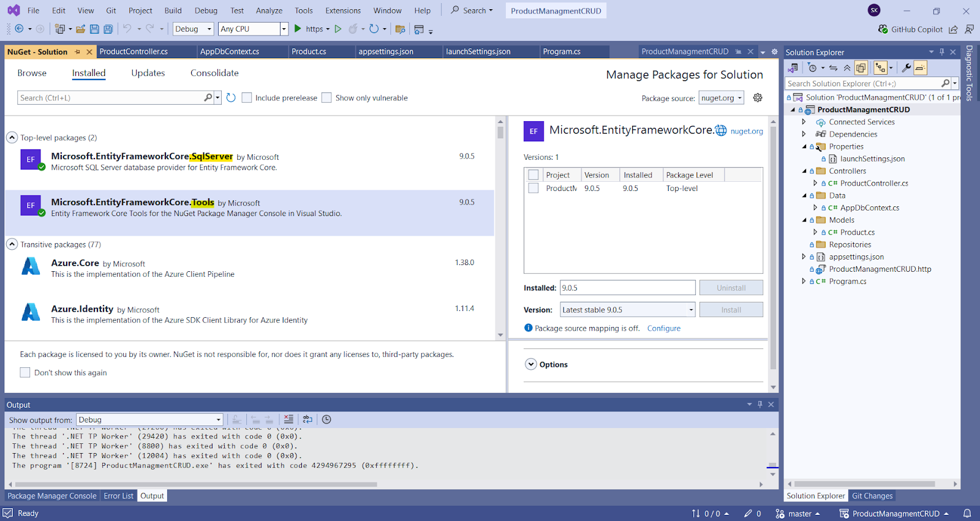This screenshot has width=980, height=521.
Task: Open NuGet package source settings gear
Action: (x=758, y=98)
